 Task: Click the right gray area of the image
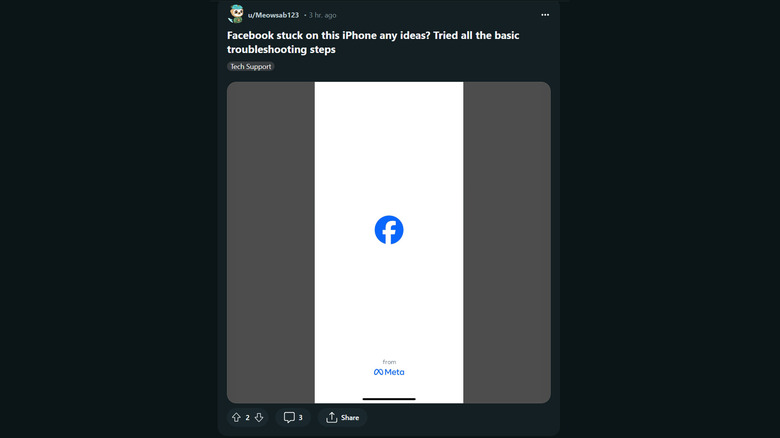tap(506, 242)
